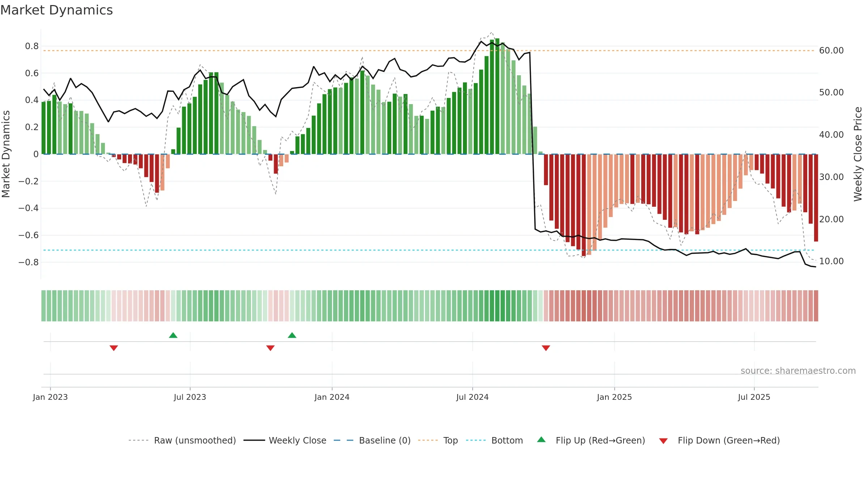Click the Weekly Close Price axis title

(x=858, y=154)
